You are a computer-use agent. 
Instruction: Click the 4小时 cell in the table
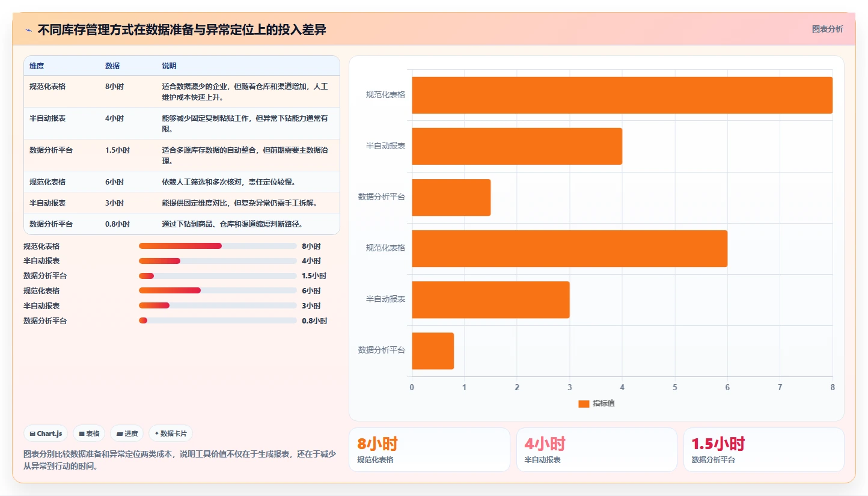point(114,118)
